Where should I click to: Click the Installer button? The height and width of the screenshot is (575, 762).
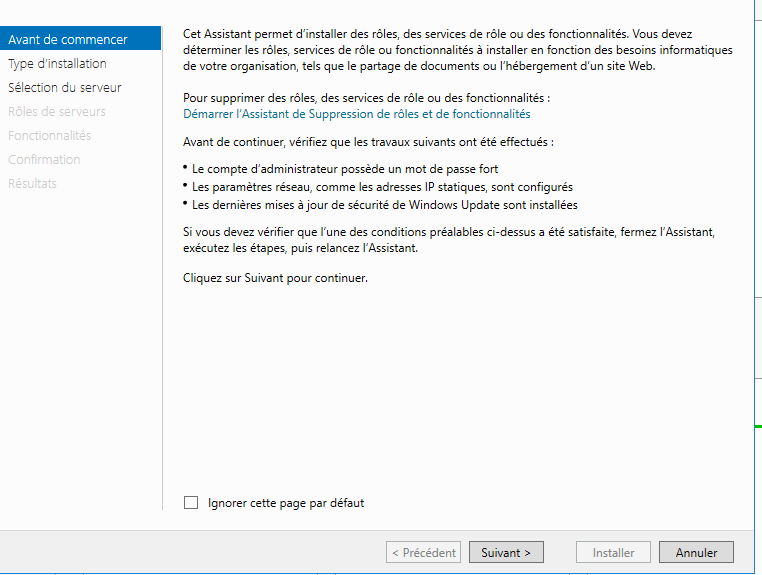pyautogui.click(x=613, y=553)
